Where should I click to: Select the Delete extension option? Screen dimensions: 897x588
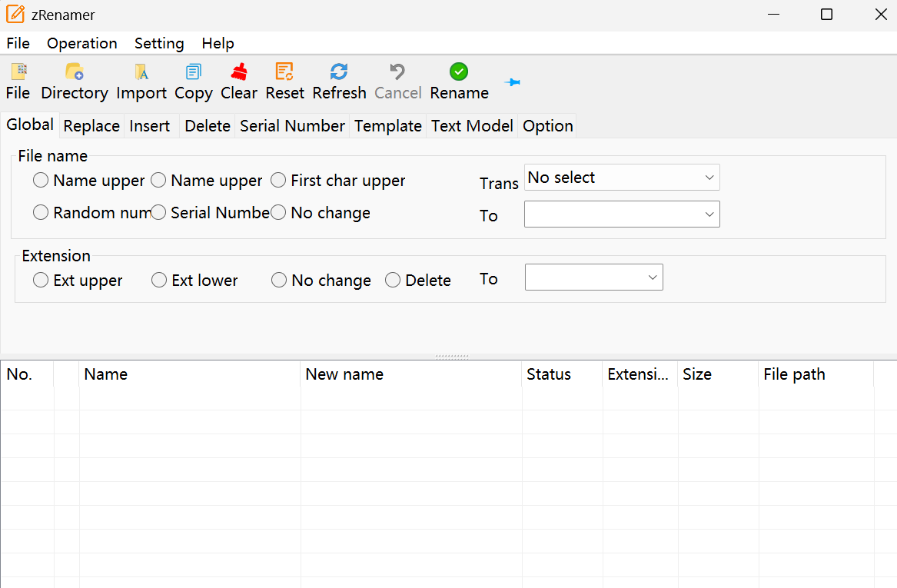click(x=393, y=280)
